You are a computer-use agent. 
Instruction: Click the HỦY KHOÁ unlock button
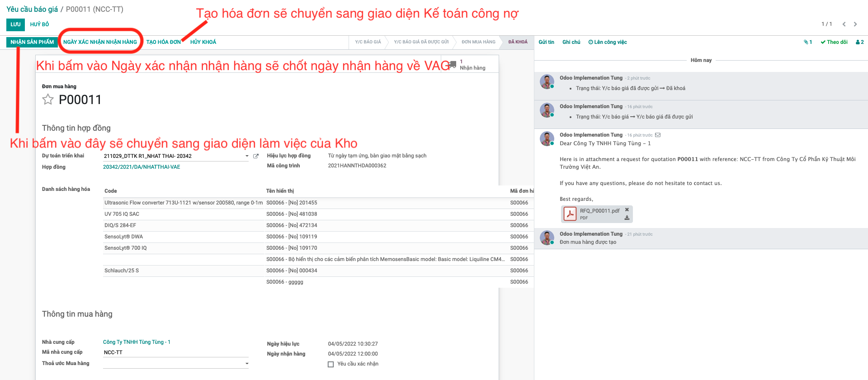[203, 42]
